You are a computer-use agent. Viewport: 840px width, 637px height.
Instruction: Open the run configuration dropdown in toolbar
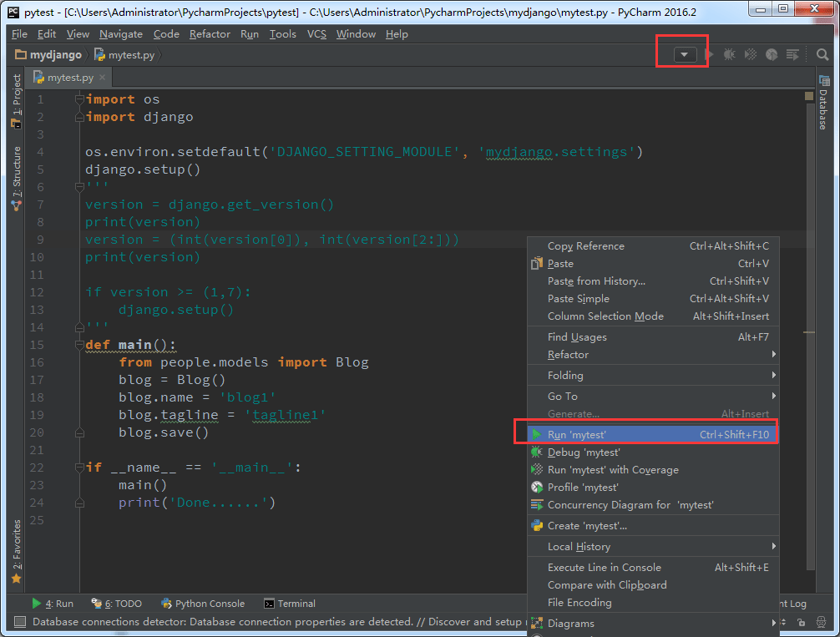pos(684,54)
